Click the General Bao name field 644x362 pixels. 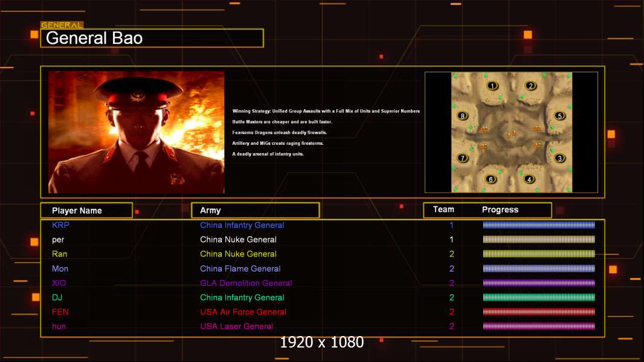click(152, 38)
